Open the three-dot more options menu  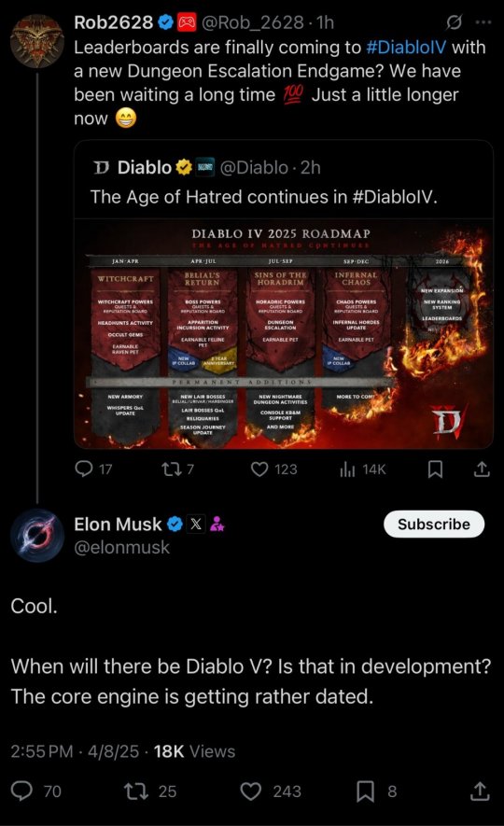(x=483, y=22)
